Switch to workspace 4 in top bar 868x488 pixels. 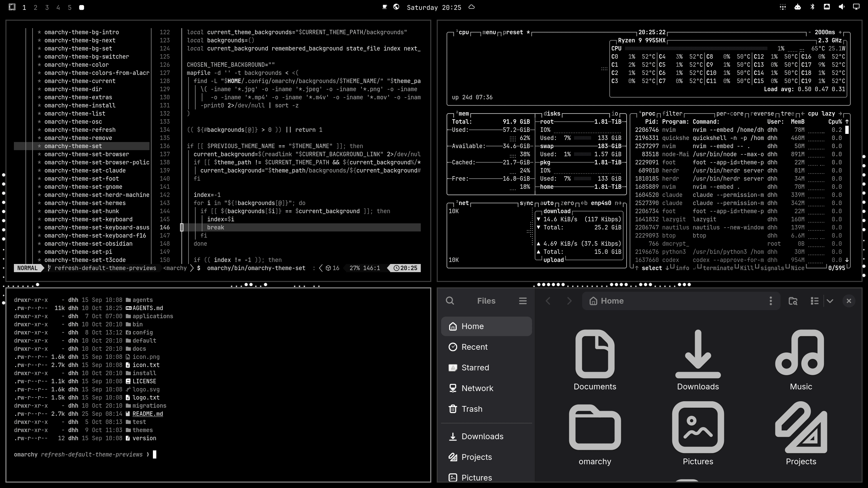click(58, 7)
